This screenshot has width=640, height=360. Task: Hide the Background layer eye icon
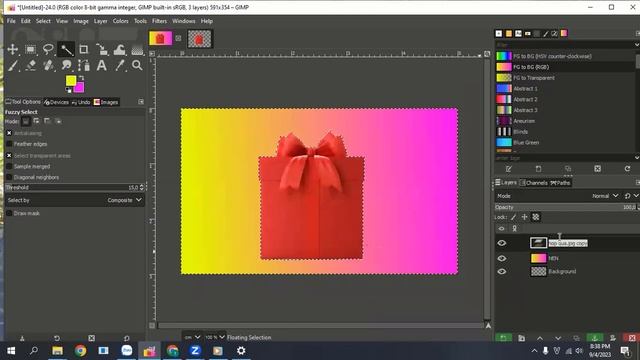click(x=502, y=271)
